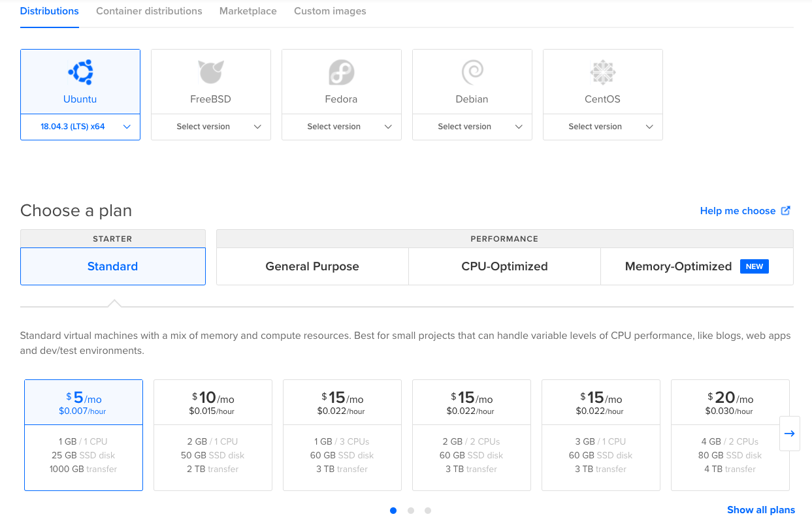Expand the CentOS Select version dropdown
This screenshot has height=523, width=812.
[x=603, y=127]
